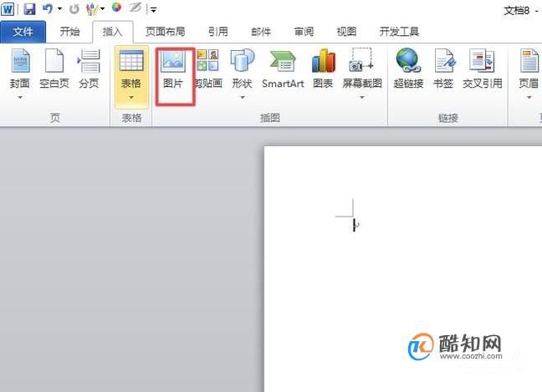Open the 引用 (References) tab
The image size is (542, 392).
click(x=218, y=32)
